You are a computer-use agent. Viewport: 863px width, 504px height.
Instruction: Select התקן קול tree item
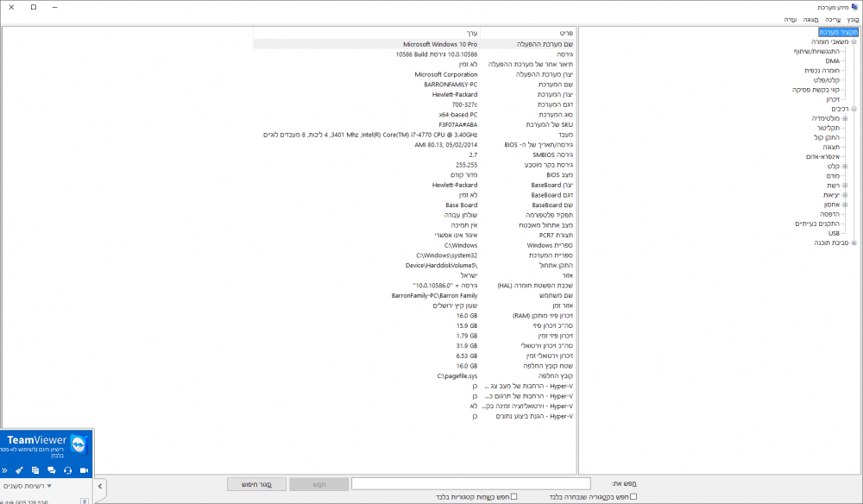pos(827,137)
